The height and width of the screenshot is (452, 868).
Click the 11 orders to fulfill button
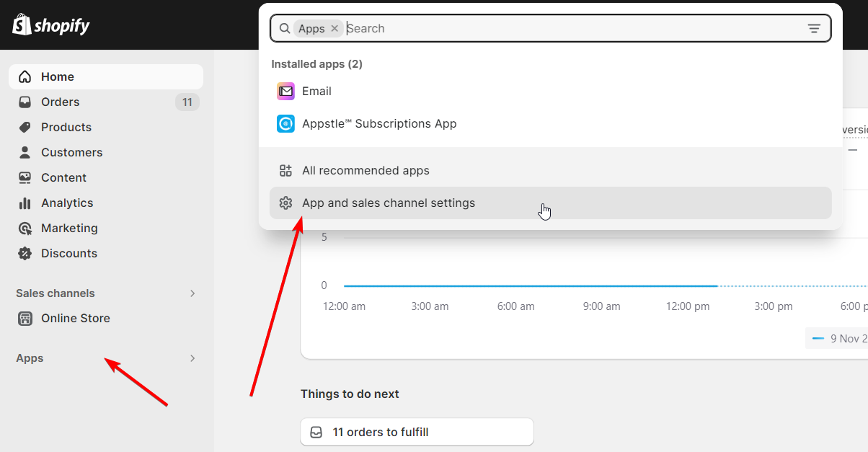click(417, 432)
